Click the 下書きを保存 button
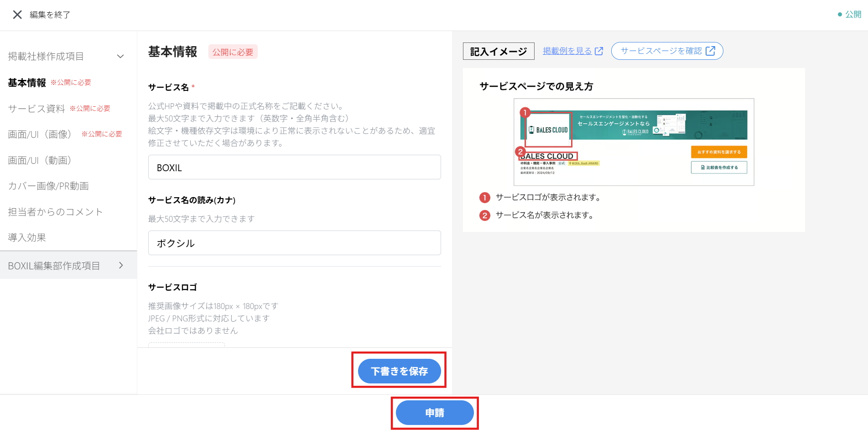The image size is (868, 430). click(399, 371)
